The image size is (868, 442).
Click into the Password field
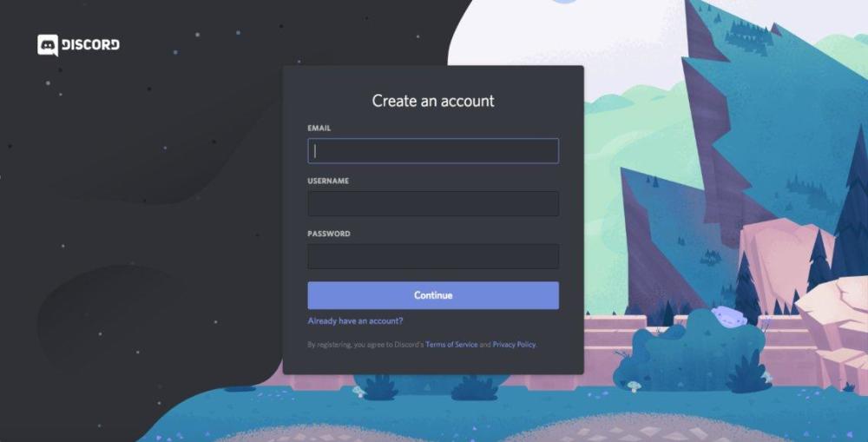point(433,256)
